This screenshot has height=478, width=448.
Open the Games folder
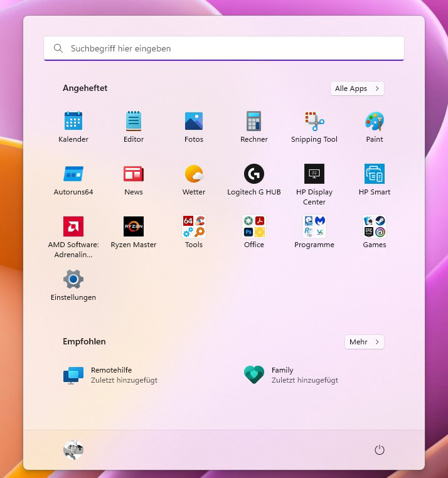tap(374, 232)
